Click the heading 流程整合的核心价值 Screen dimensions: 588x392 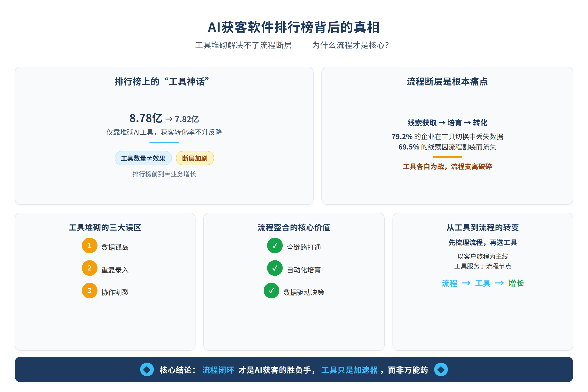click(294, 227)
